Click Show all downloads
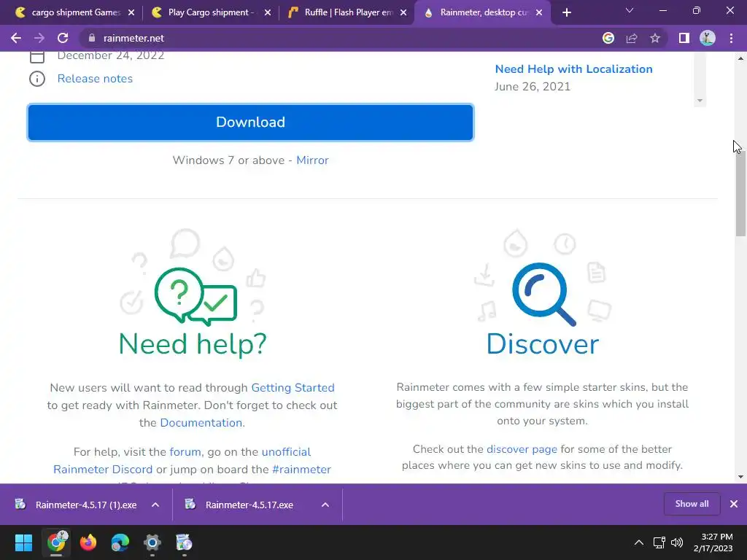 (692, 504)
